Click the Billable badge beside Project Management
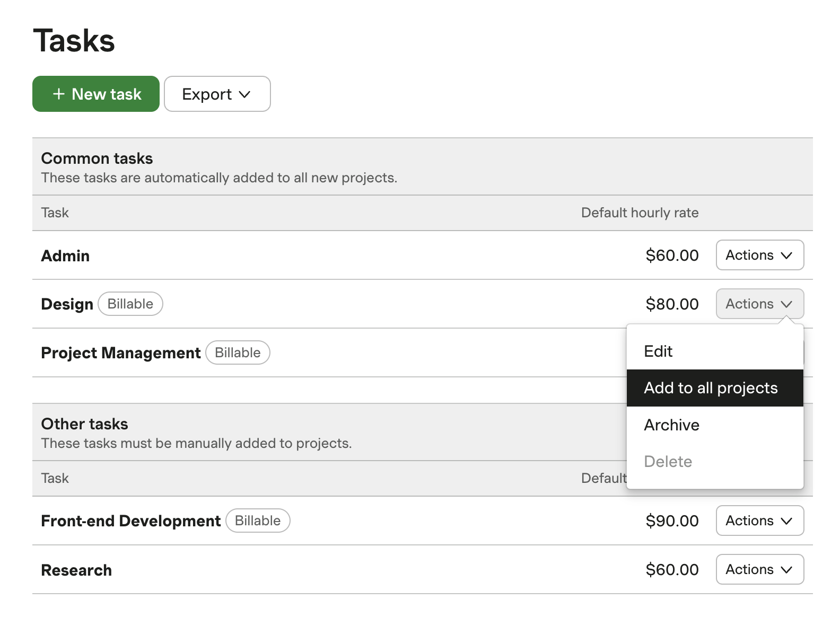 [238, 352]
